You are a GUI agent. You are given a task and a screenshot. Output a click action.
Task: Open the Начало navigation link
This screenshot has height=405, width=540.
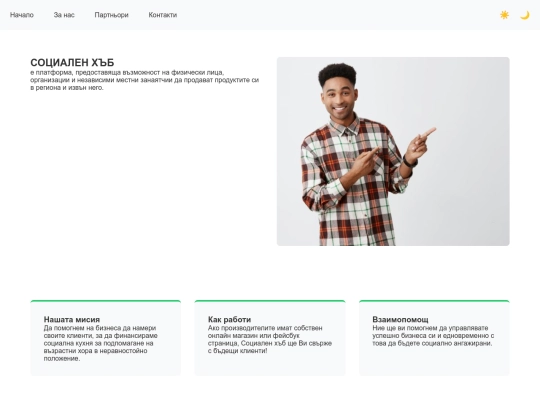22,15
